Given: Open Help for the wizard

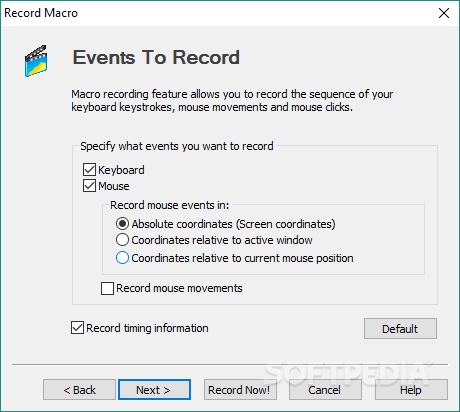Looking at the screenshot, I should click(411, 390).
